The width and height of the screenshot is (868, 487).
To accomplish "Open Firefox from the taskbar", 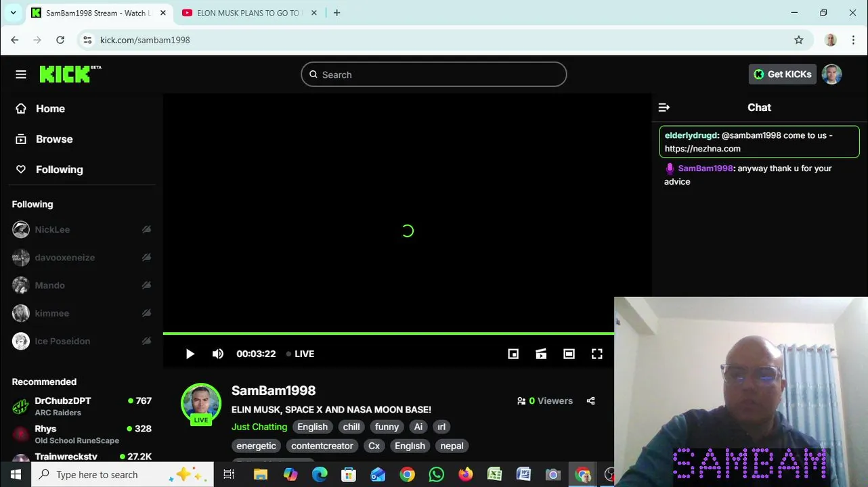I will [465, 475].
